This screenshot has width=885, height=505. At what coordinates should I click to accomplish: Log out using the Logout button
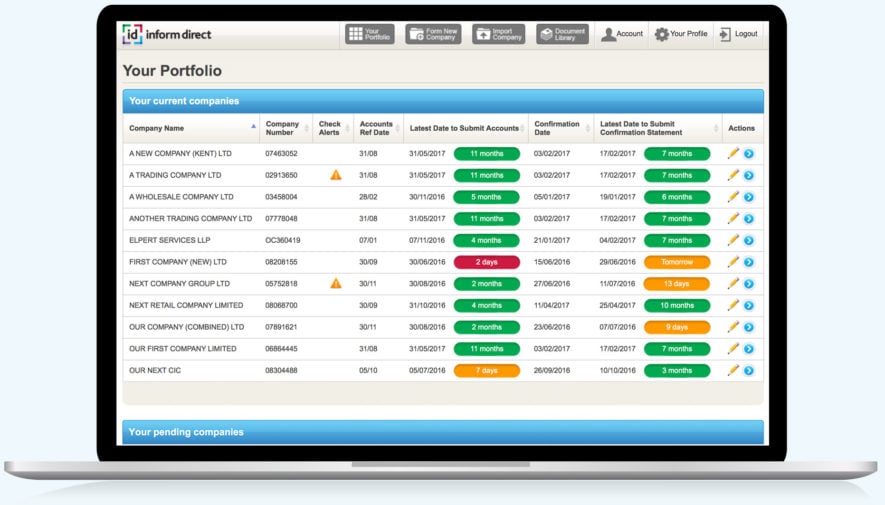click(x=738, y=34)
